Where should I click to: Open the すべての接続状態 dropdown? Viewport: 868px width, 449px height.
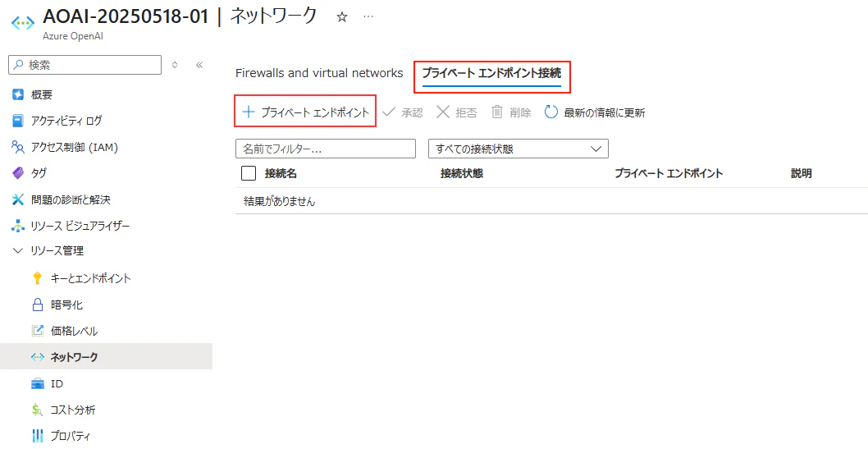[519, 149]
